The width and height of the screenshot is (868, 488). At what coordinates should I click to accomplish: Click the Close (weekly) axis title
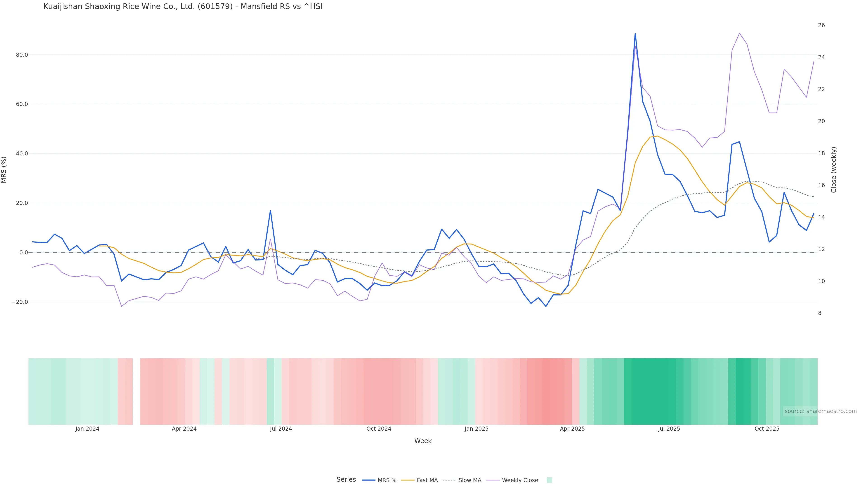(834, 170)
